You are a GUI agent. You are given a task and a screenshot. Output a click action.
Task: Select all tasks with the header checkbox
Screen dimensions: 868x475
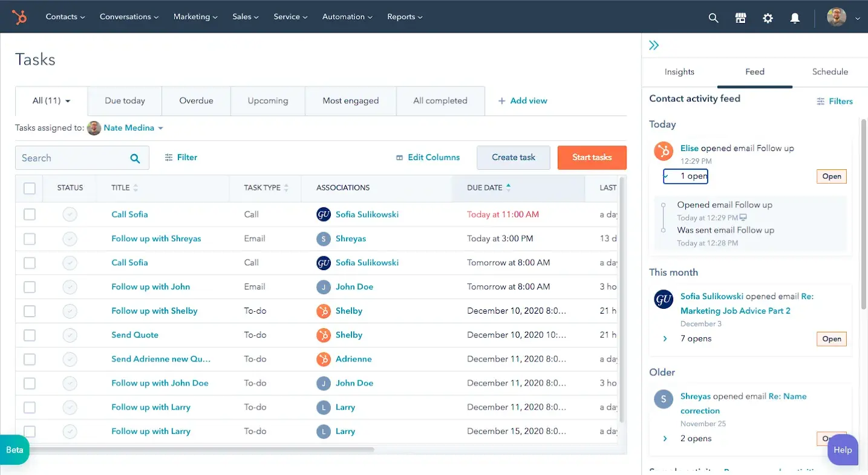click(29, 188)
